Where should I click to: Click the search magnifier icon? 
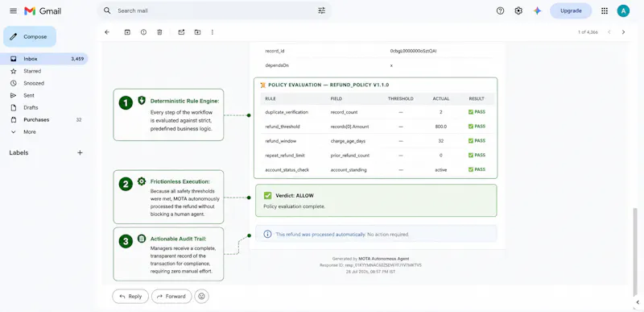click(x=107, y=10)
